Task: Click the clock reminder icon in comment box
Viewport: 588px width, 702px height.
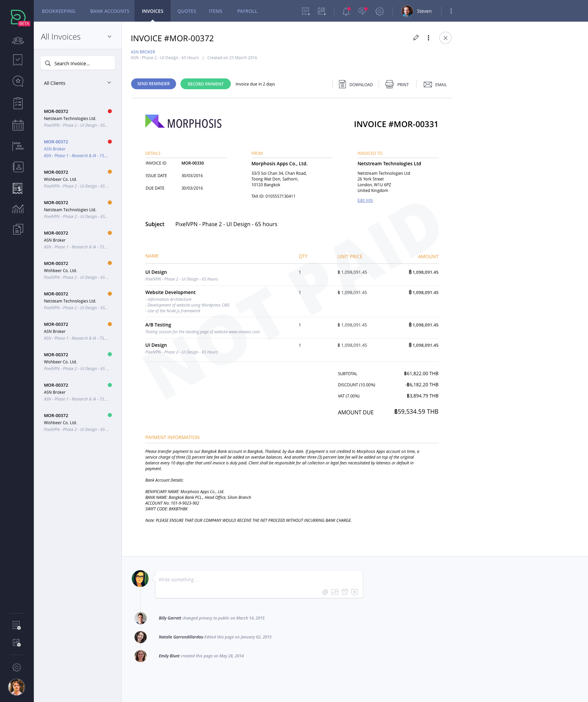Action: coord(345,592)
